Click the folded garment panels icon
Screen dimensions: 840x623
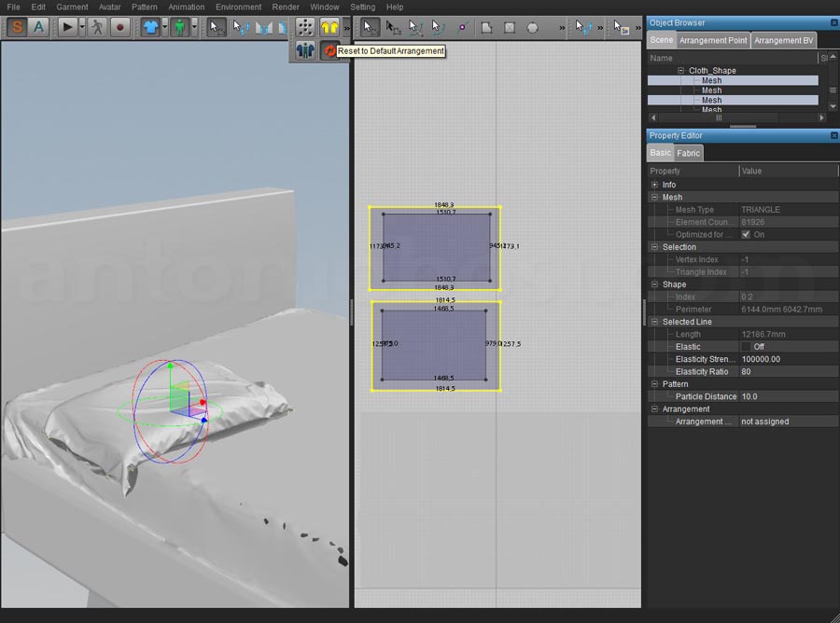[263, 27]
